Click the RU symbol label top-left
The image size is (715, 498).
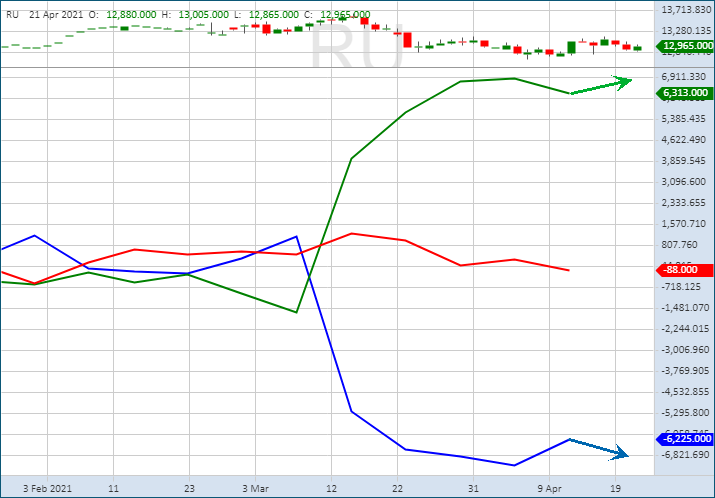pyautogui.click(x=12, y=15)
